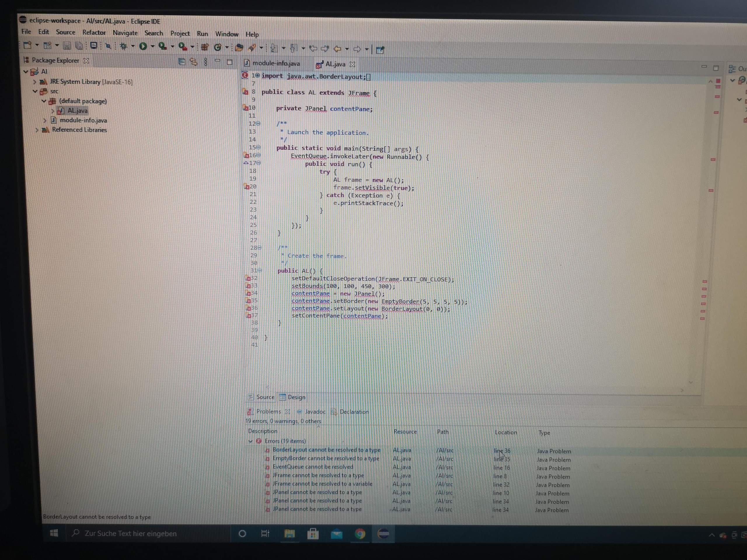Click the New wizard toolbar icon
Screen dimensions: 747x560
(27, 45)
